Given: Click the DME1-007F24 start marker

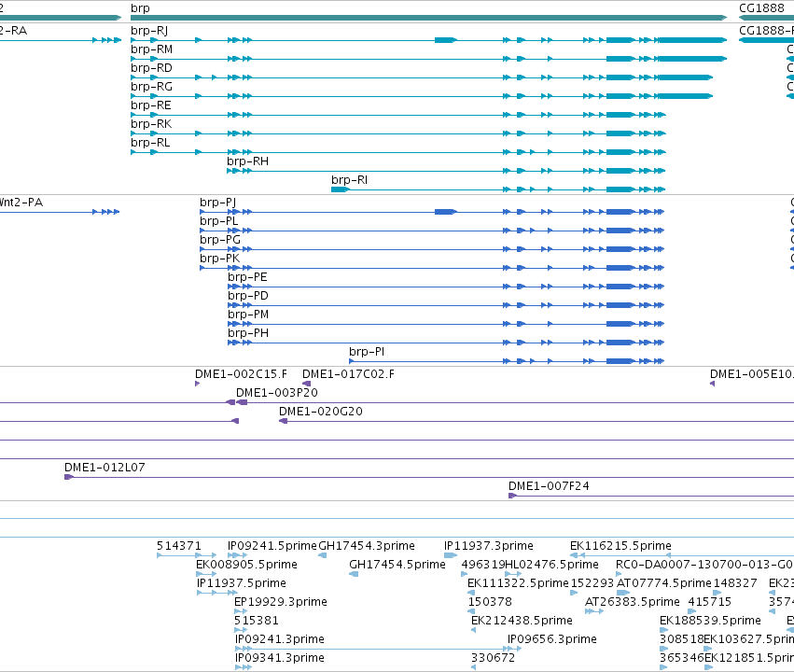Looking at the screenshot, I should (x=512, y=496).
